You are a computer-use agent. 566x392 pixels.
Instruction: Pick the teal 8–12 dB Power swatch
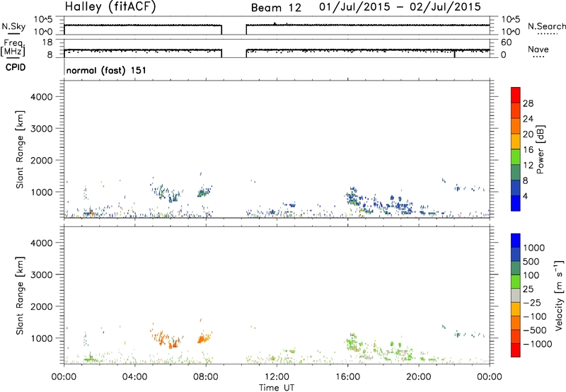click(516, 173)
